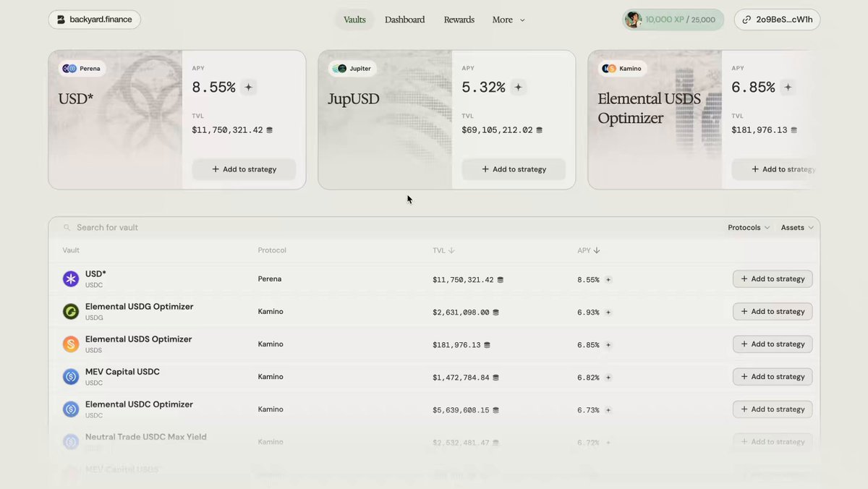Viewport: 868px width, 489px height.
Task: Go to the Dashboard tab
Action: (x=404, y=20)
